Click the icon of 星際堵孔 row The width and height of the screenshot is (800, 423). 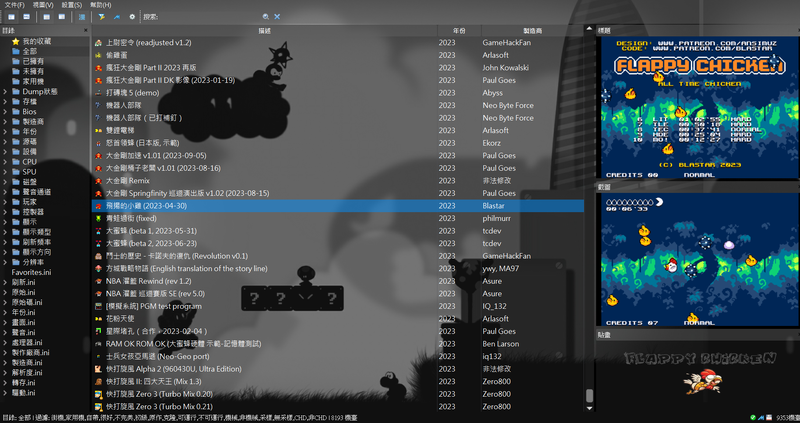point(98,331)
